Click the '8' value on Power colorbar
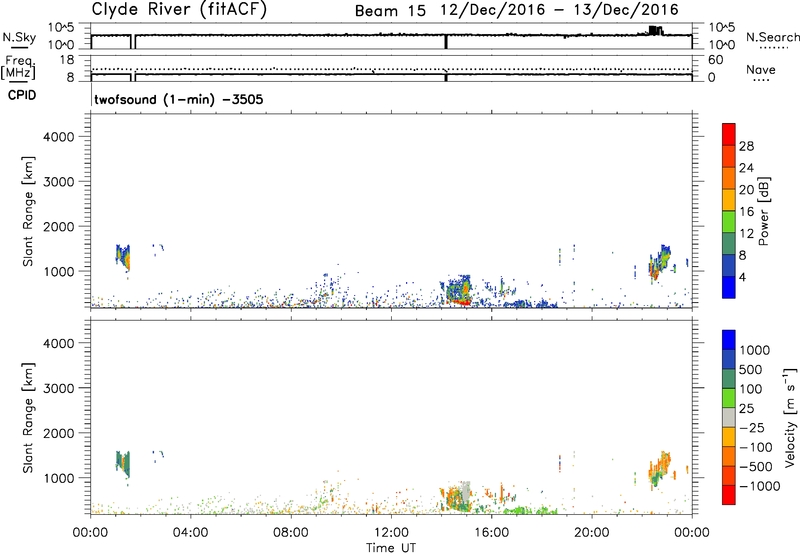This screenshot has width=800, height=554. point(743,256)
